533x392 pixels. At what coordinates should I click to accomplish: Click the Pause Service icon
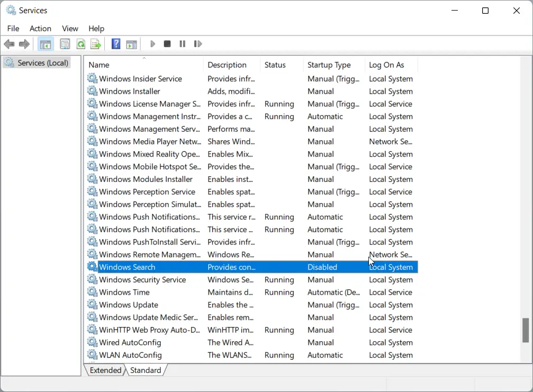[183, 44]
